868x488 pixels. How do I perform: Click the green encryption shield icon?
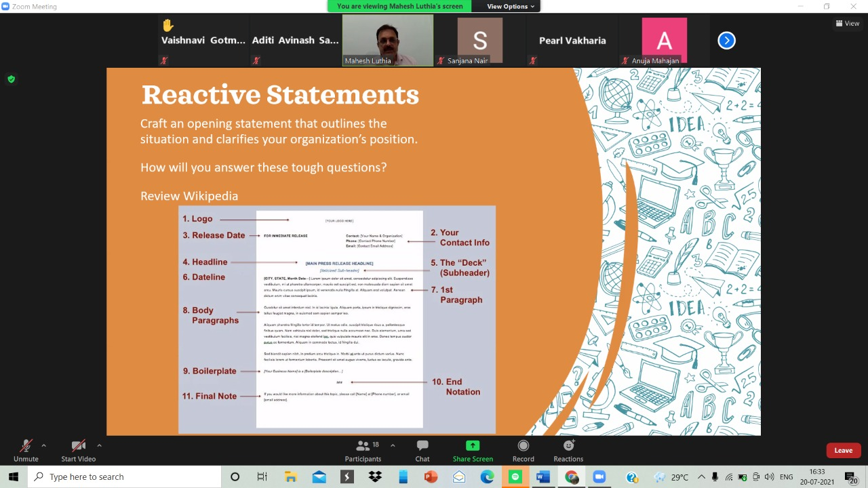coord(11,79)
